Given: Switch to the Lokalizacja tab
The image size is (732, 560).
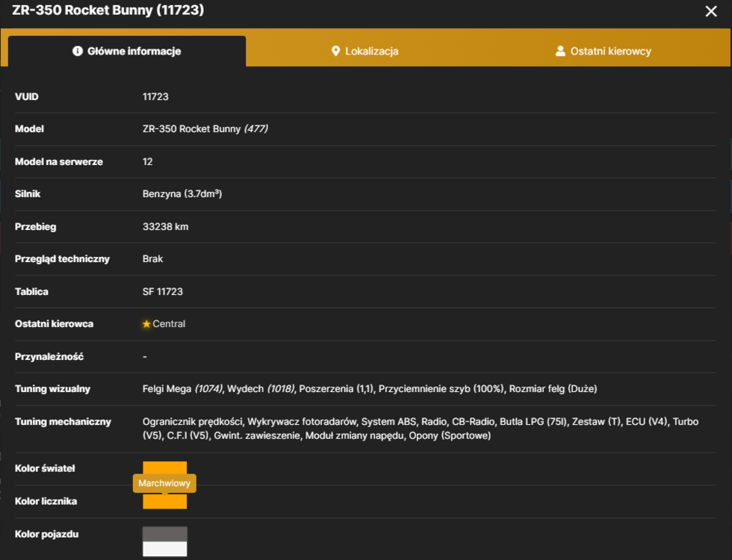Looking at the screenshot, I should pos(365,52).
